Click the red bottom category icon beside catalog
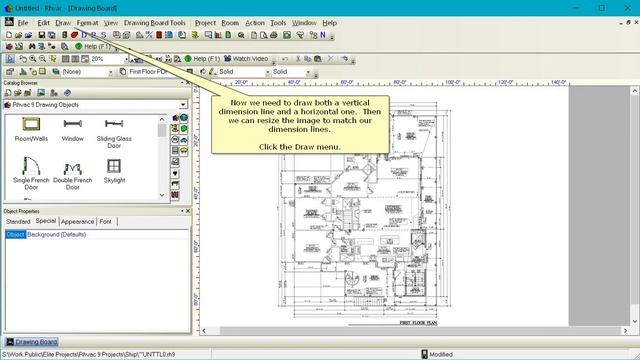This screenshot has height=360, width=640. [175, 195]
